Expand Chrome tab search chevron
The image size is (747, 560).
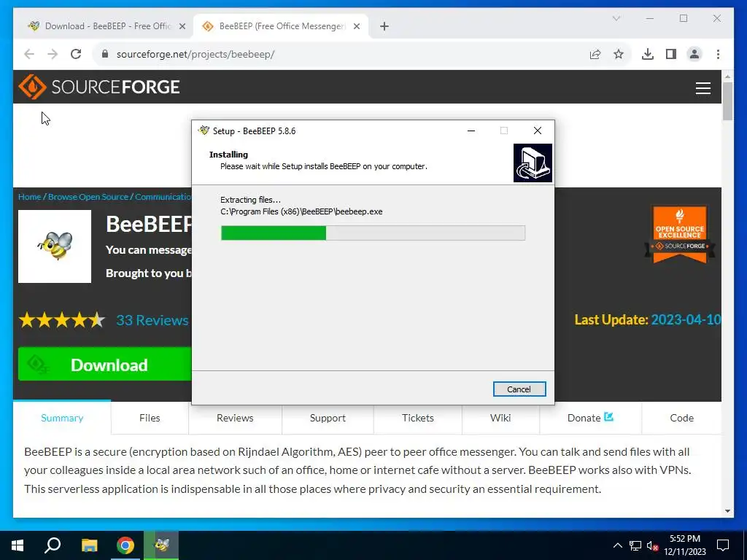tap(616, 18)
